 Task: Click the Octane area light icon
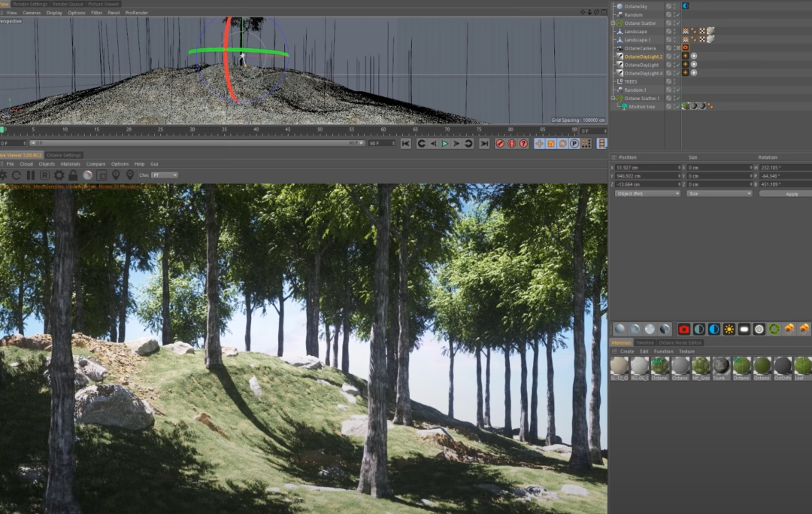744,330
